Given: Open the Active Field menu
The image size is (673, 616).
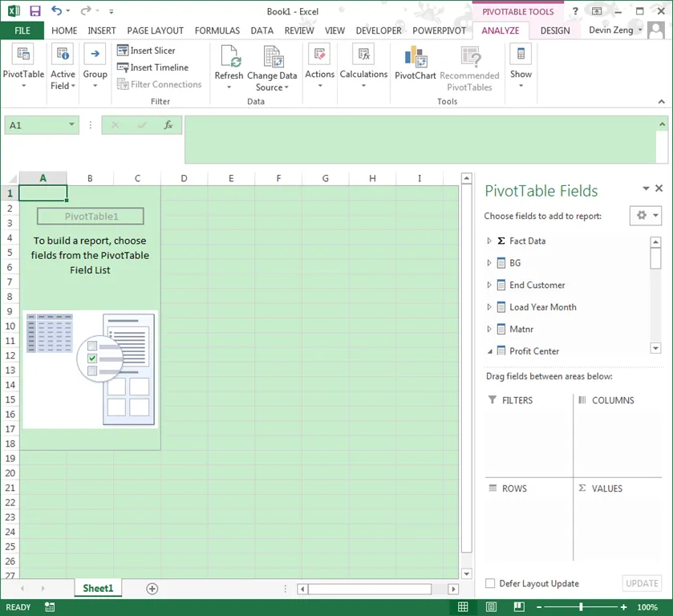Looking at the screenshot, I should coord(63,66).
